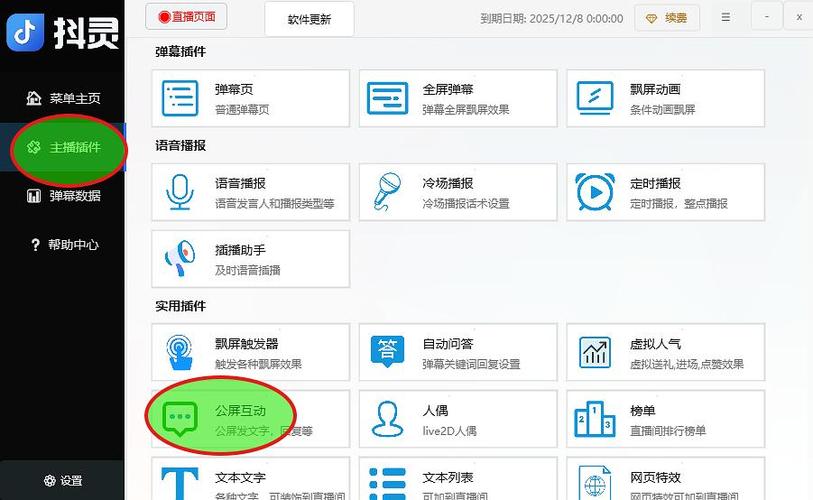Open 设置 at the sidebar bottom
This screenshot has height=500, width=813.
[62, 480]
